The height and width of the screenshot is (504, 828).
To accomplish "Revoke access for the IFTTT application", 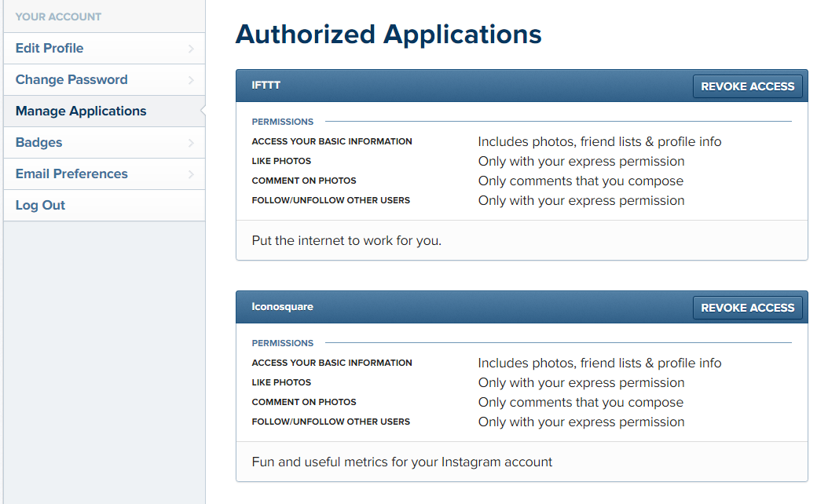I will click(747, 86).
